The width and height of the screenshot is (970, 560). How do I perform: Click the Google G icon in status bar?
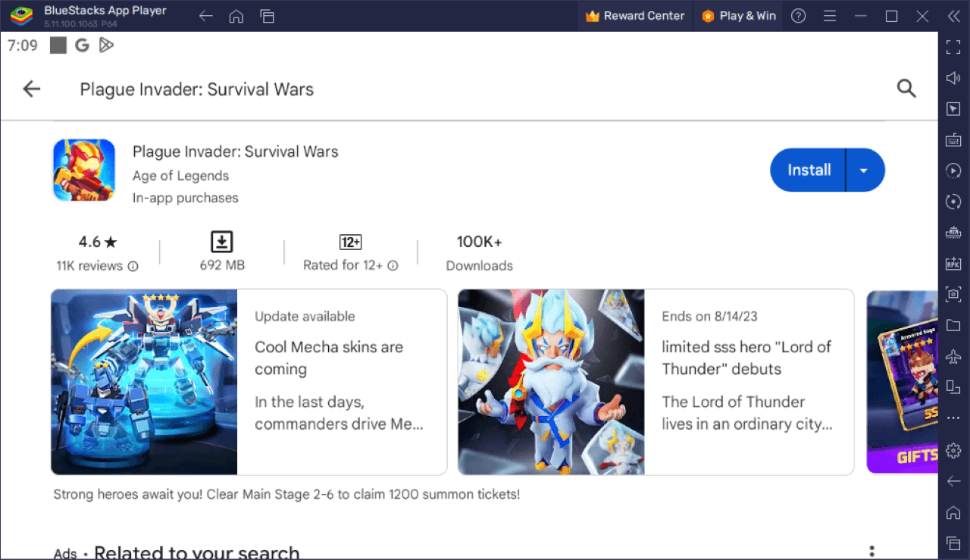(x=82, y=45)
